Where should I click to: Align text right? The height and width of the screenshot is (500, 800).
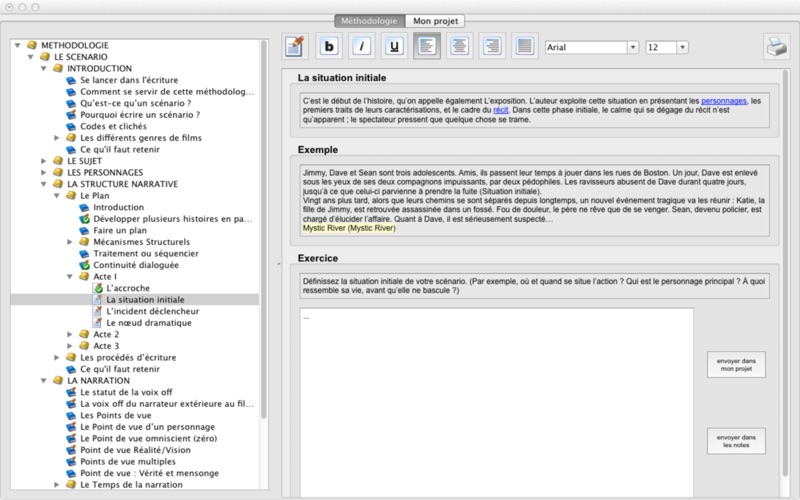(x=492, y=46)
